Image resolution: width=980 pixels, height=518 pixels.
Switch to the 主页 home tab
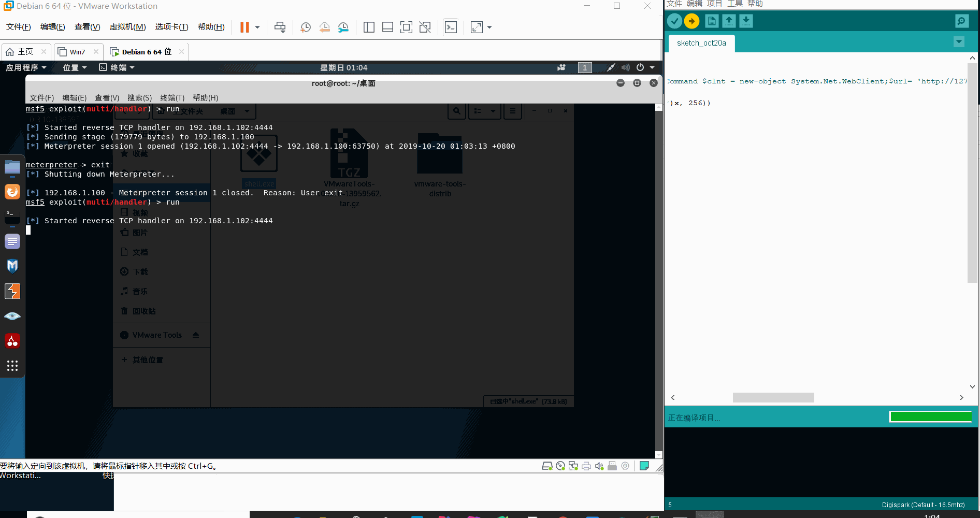point(25,52)
